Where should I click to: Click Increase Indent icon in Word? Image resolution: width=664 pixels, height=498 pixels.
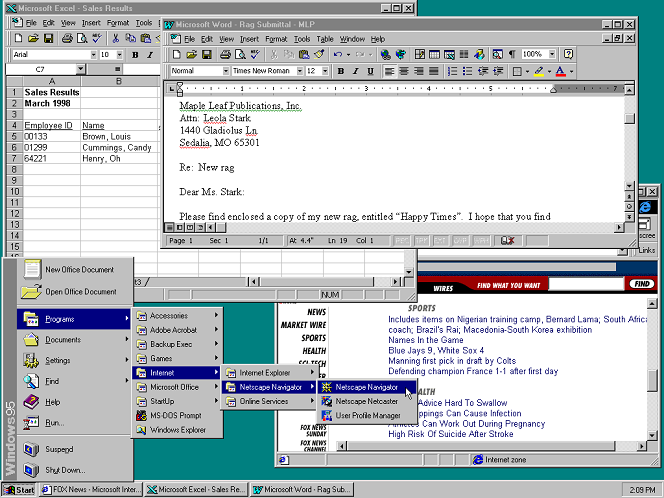[x=498, y=71]
